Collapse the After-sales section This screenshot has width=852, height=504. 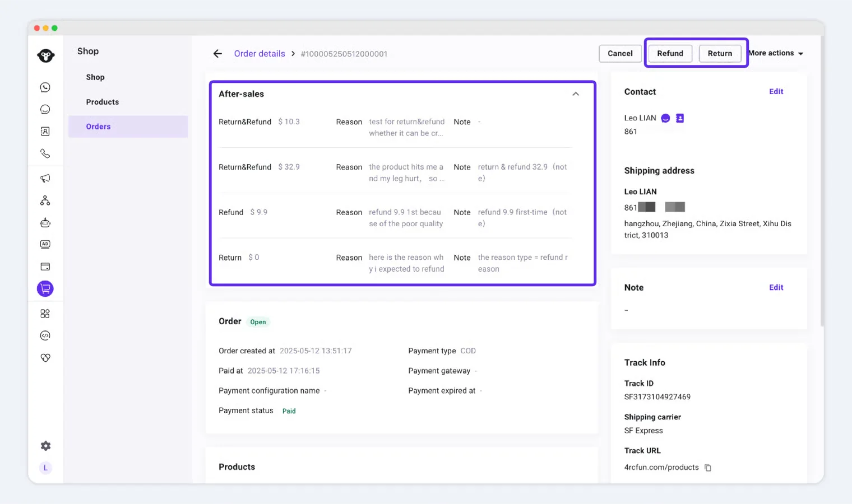[x=576, y=94]
